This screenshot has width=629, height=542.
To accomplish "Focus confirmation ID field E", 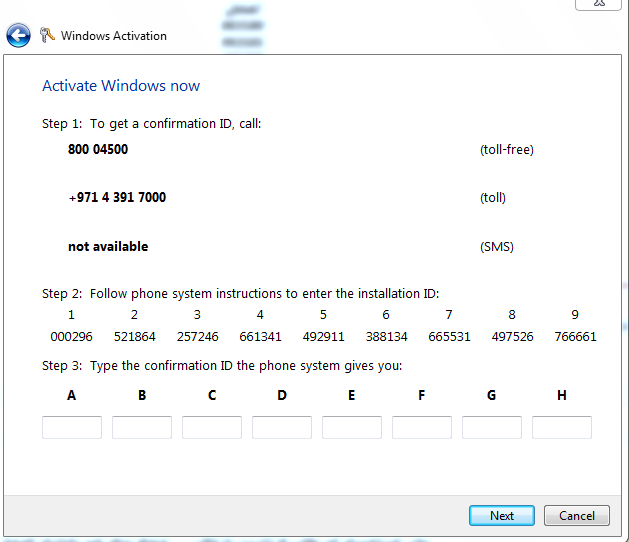I will (352, 427).
